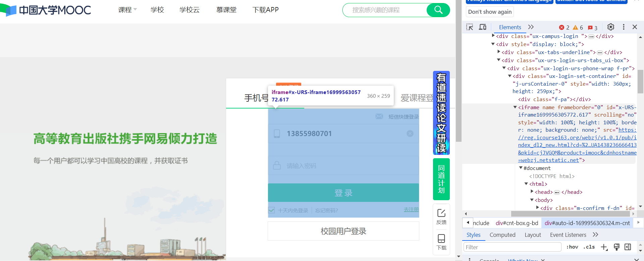This screenshot has width=644, height=261.
Task: Expand the head node
Action: pos(532,191)
